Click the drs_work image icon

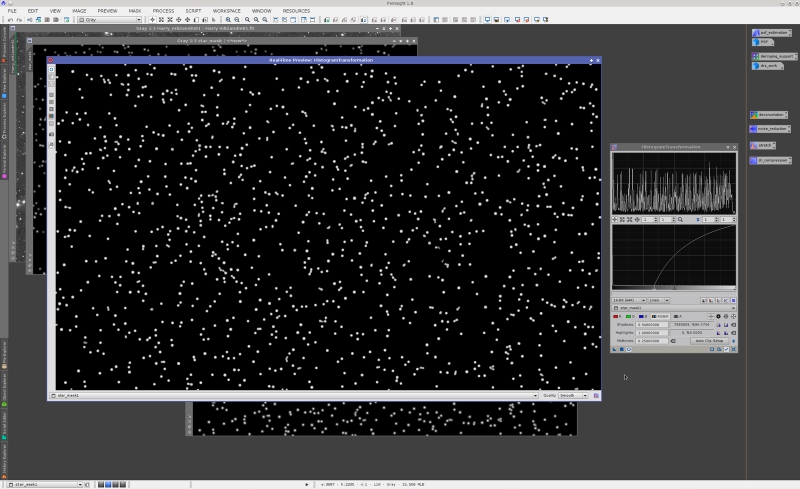coord(767,65)
